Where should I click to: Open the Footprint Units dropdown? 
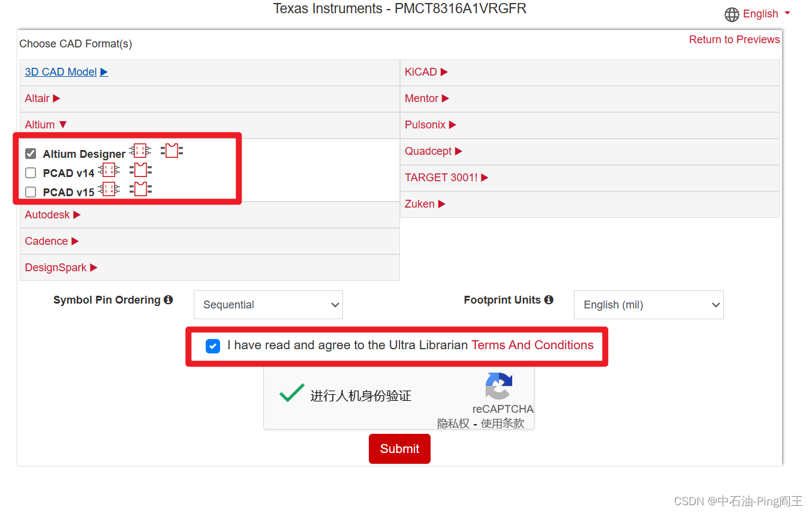pyautogui.click(x=649, y=305)
